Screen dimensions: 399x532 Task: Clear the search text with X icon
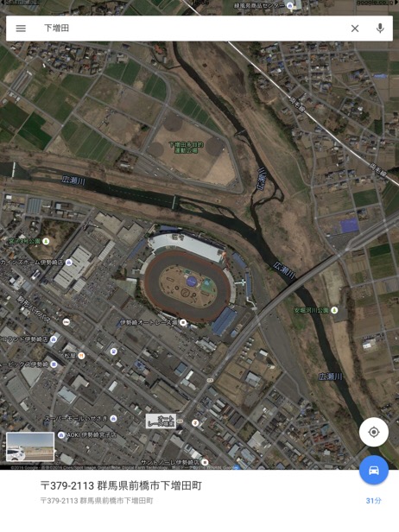tap(355, 28)
